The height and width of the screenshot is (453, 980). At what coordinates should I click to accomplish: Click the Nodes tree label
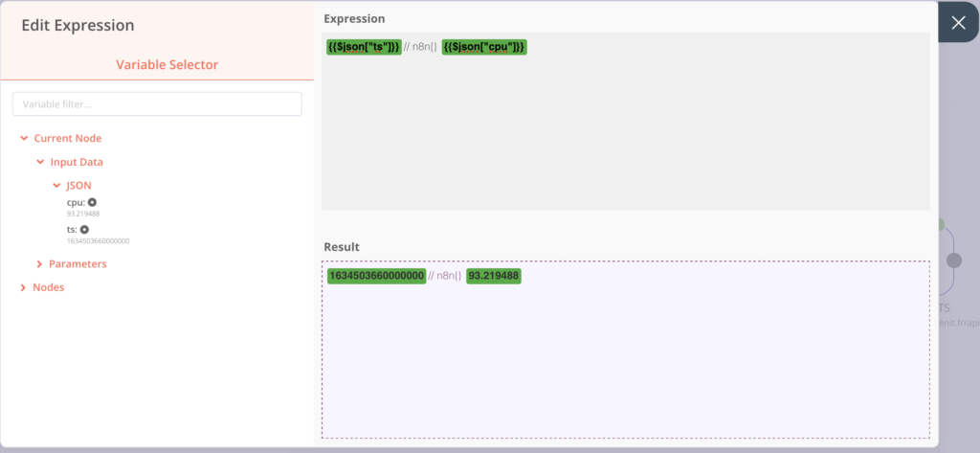coord(48,288)
